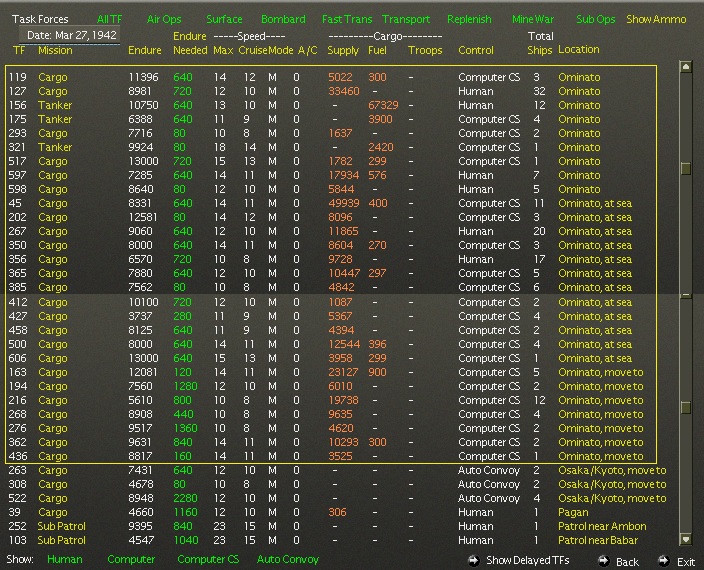Image resolution: width=704 pixels, height=570 pixels.
Task: Toggle Auto Convoy task forces filter
Action: [x=288, y=559]
